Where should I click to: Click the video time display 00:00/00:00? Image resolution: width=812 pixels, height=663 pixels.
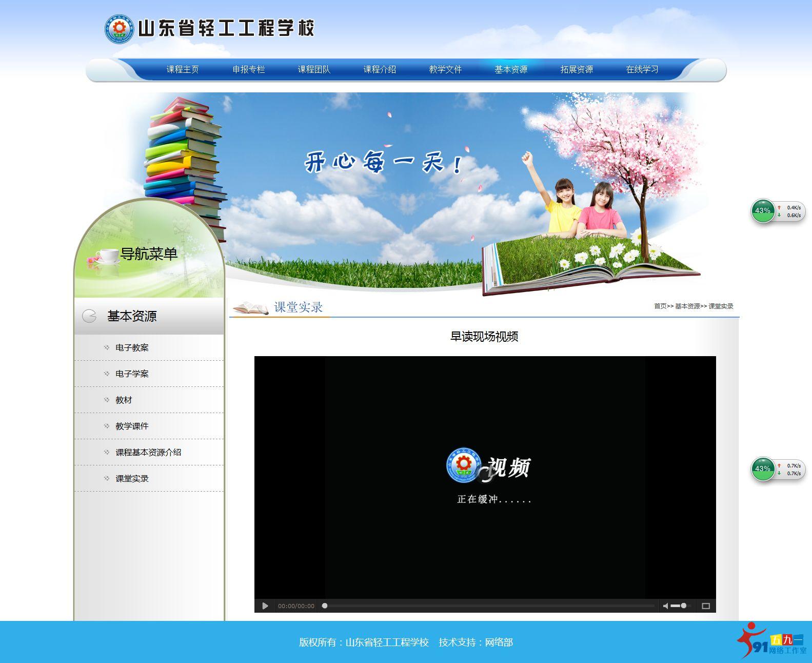296,606
